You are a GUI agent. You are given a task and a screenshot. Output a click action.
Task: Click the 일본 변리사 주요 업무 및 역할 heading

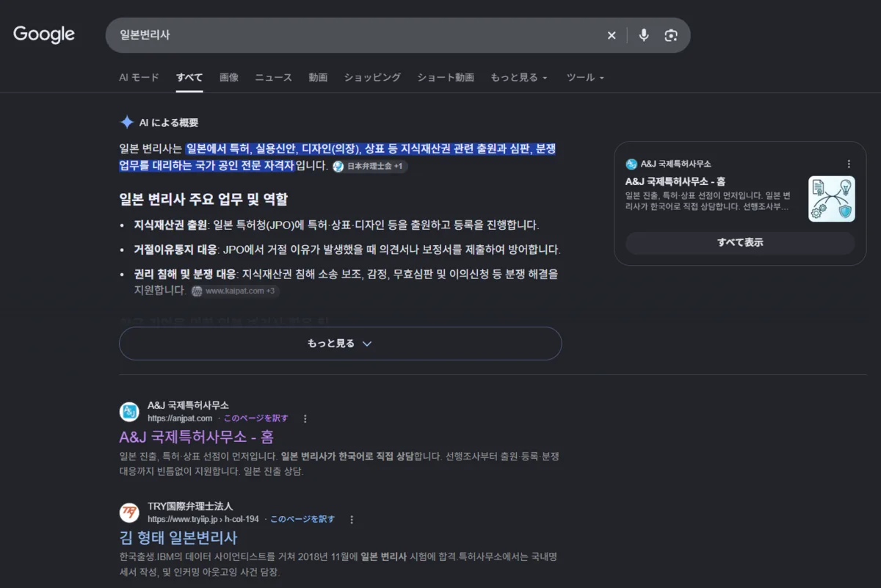tap(203, 199)
